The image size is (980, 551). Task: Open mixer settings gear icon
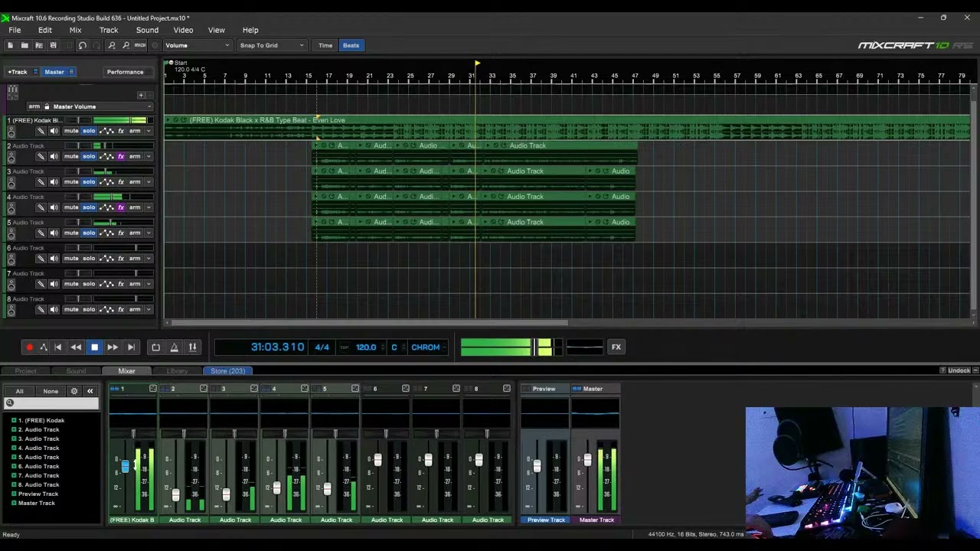(x=74, y=391)
